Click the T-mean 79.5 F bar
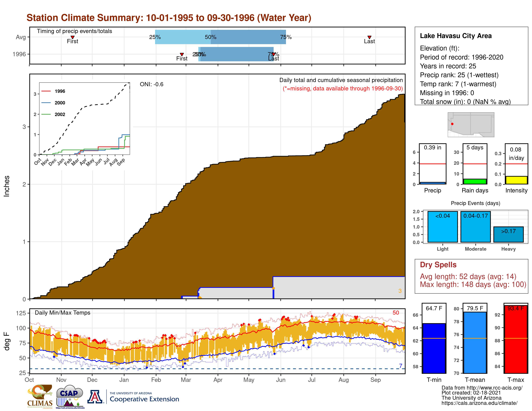532x411 pixels. pyautogui.click(x=475, y=343)
